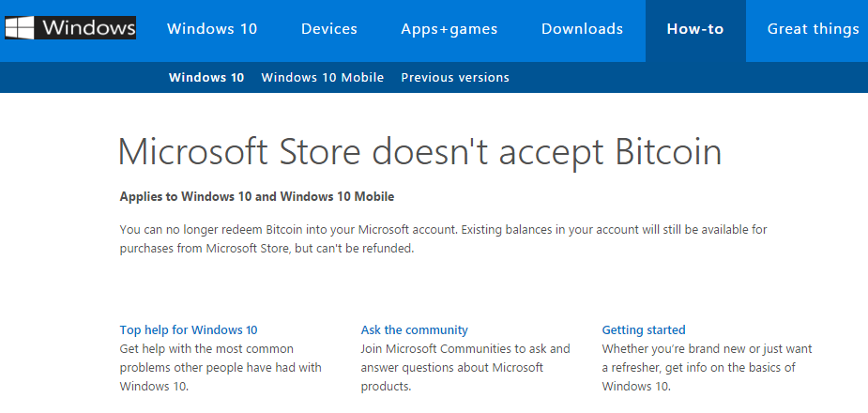The height and width of the screenshot is (413, 868).
Task: Open the Windows 10 main menu item
Action: [212, 29]
